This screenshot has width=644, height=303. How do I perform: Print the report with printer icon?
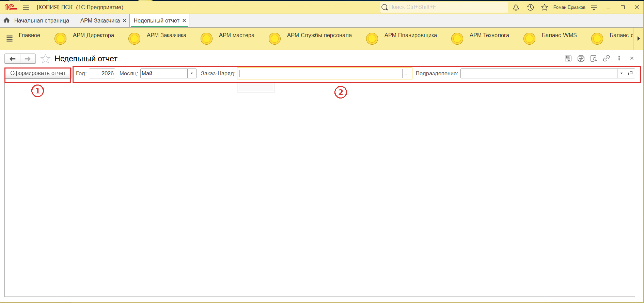[x=581, y=58]
